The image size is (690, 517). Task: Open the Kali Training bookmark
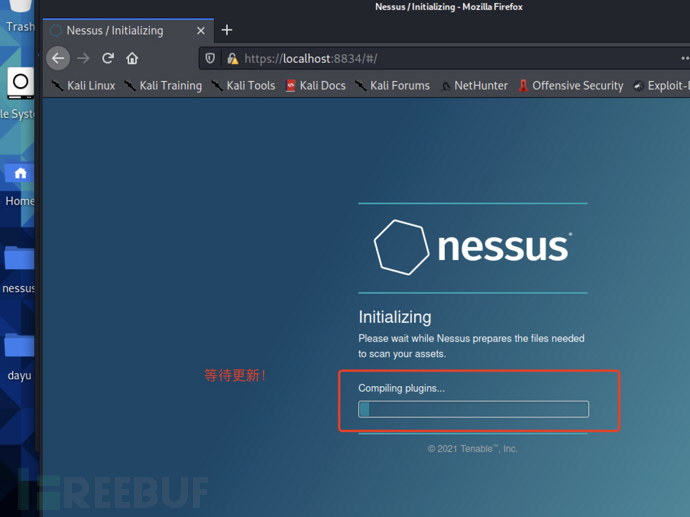(163, 85)
